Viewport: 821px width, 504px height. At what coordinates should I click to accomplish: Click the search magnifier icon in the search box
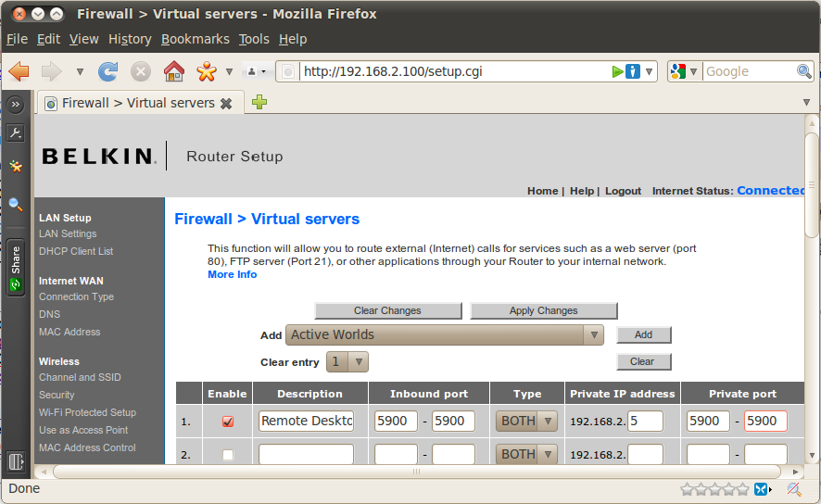803,71
